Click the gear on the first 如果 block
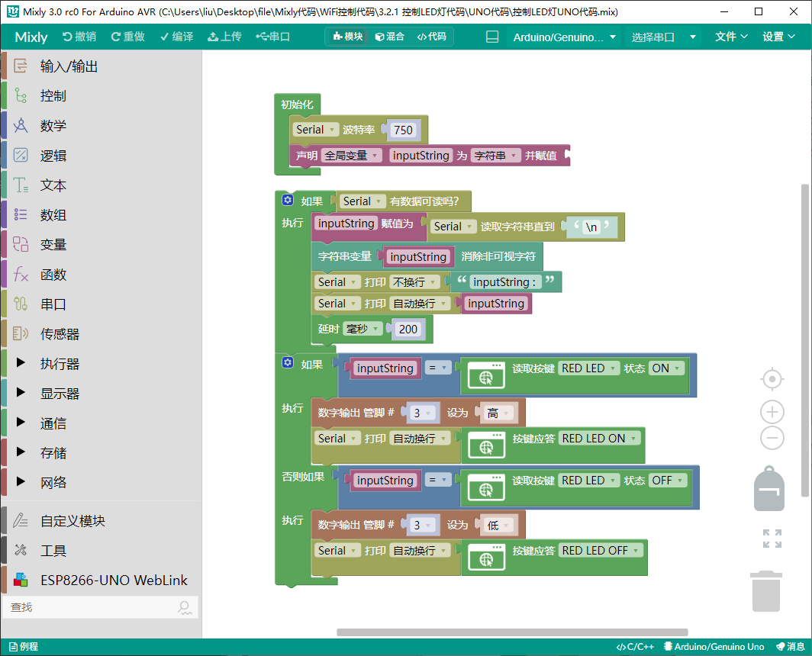 tap(288, 200)
